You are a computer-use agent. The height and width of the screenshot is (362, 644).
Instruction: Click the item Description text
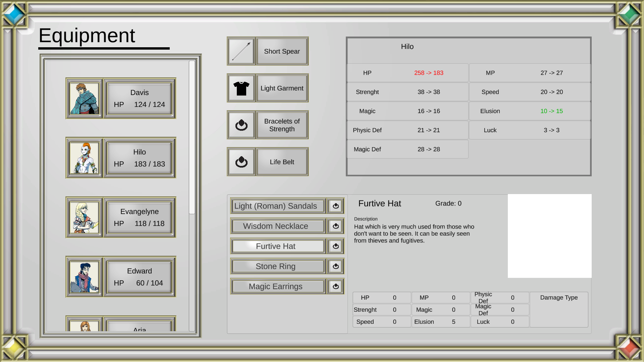414,234
